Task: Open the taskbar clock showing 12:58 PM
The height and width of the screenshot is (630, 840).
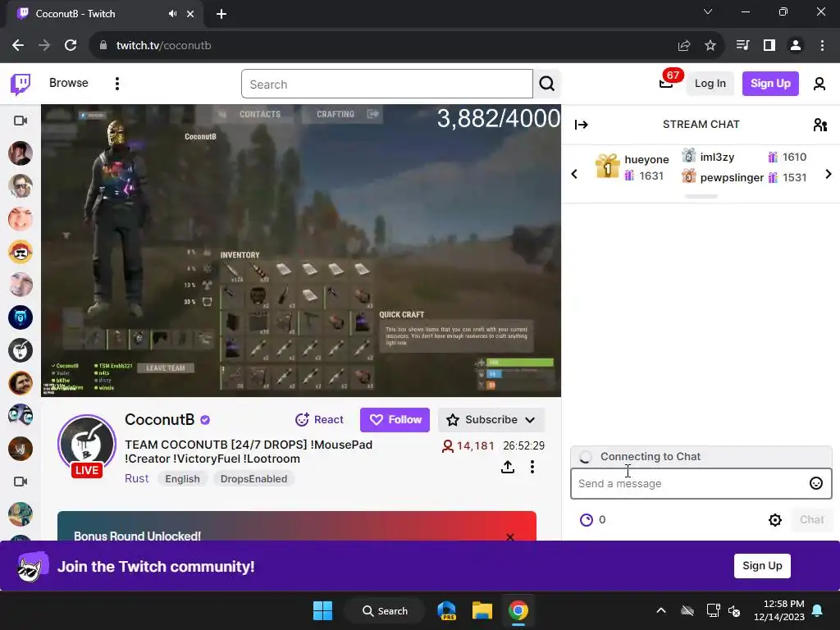Action: pyautogui.click(x=779, y=610)
